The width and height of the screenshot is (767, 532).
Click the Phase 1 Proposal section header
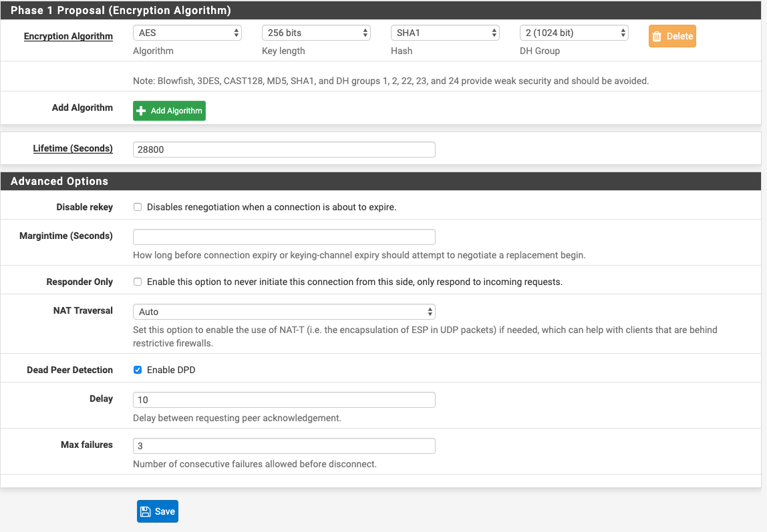pyautogui.click(x=121, y=11)
